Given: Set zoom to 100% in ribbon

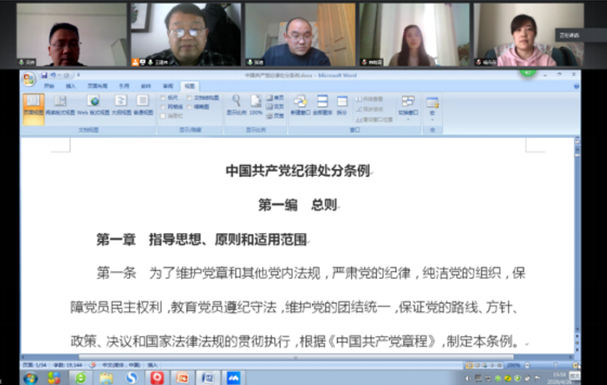Looking at the screenshot, I should pyautogui.click(x=255, y=104).
